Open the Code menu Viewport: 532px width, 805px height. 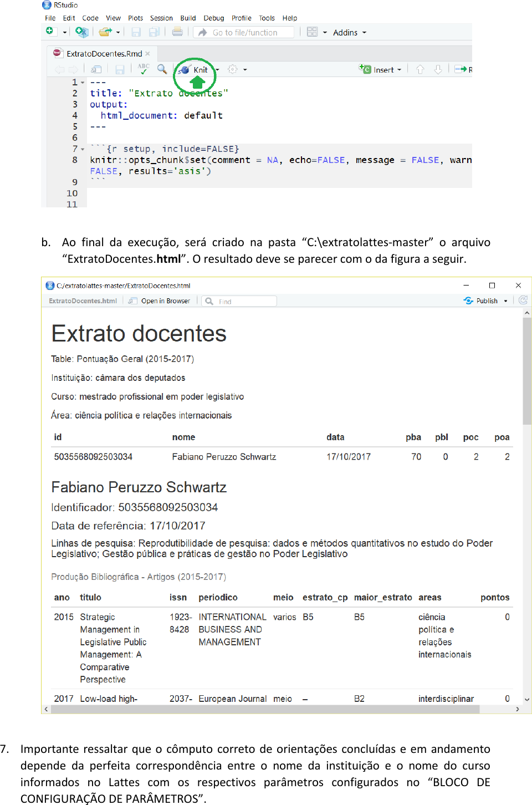click(90, 18)
